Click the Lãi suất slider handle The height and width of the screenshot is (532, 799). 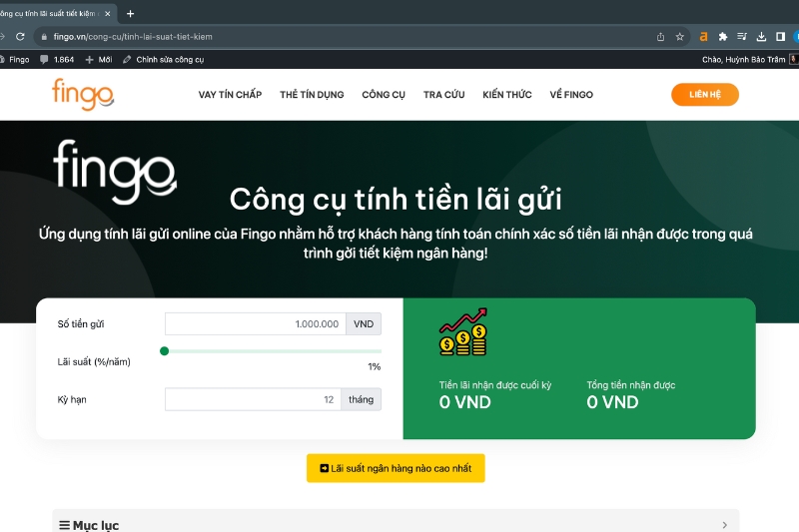click(x=164, y=350)
